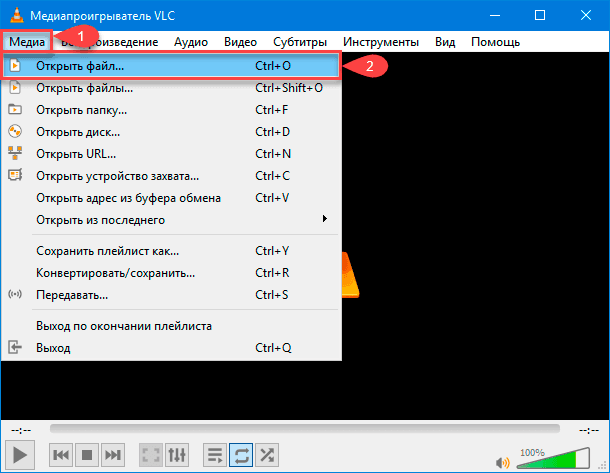Click the Ctrl+O shortcut text

pyautogui.click(x=273, y=66)
